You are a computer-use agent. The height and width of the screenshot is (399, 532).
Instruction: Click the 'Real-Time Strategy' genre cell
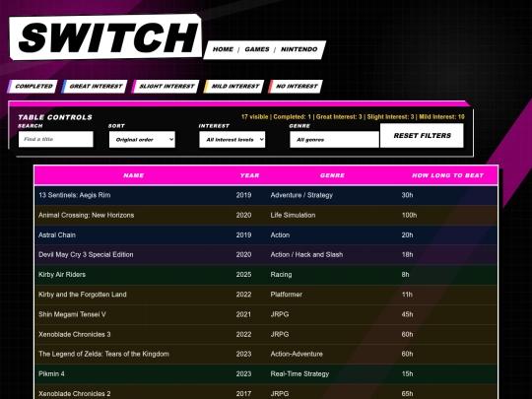[299, 374]
